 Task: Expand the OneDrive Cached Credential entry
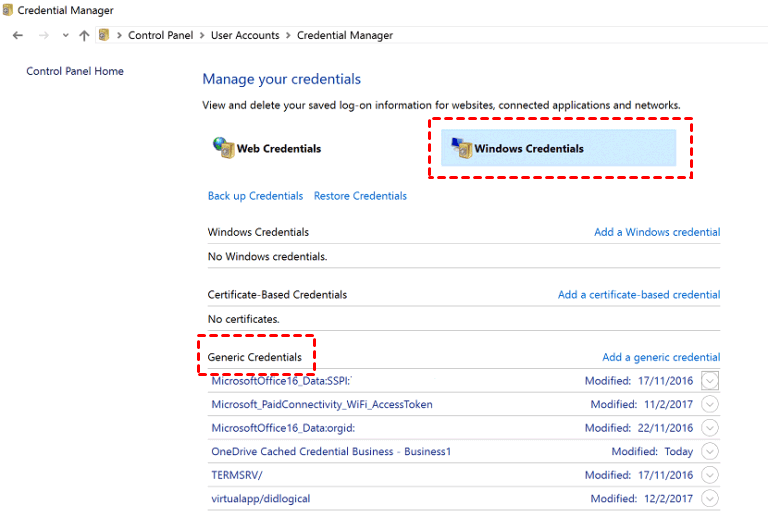pos(710,451)
